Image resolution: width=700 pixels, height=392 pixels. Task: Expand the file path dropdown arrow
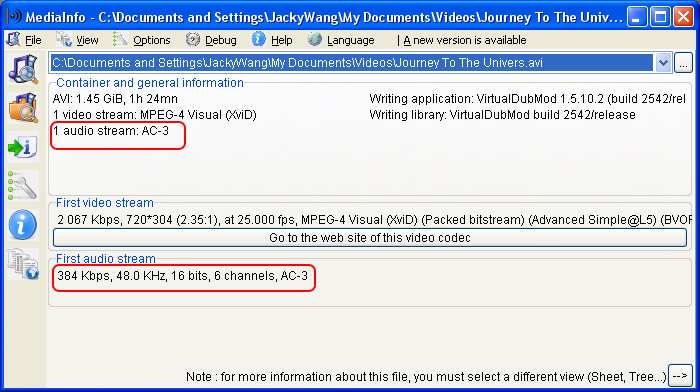coord(663,63)
